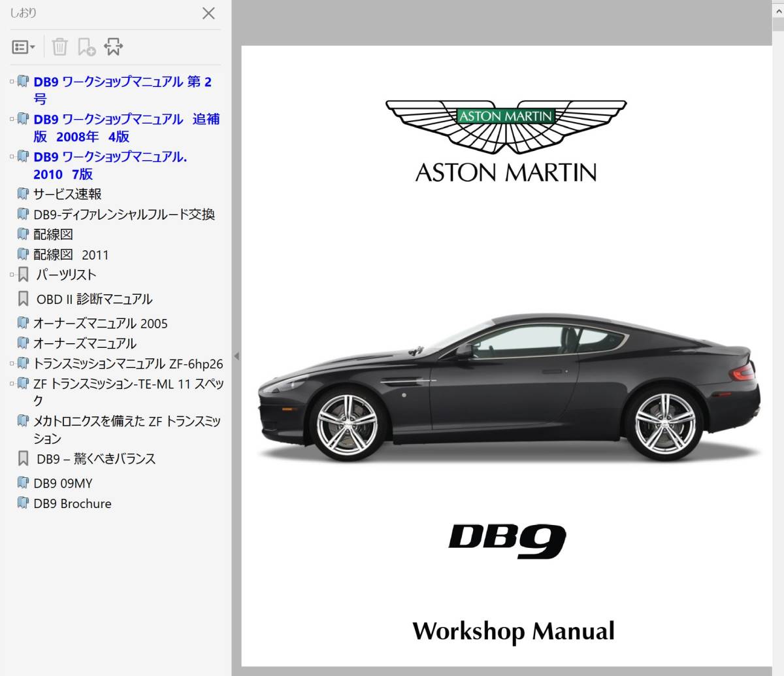
Task: Click the delete bookmark trash icon
Action: click(59, 47)
